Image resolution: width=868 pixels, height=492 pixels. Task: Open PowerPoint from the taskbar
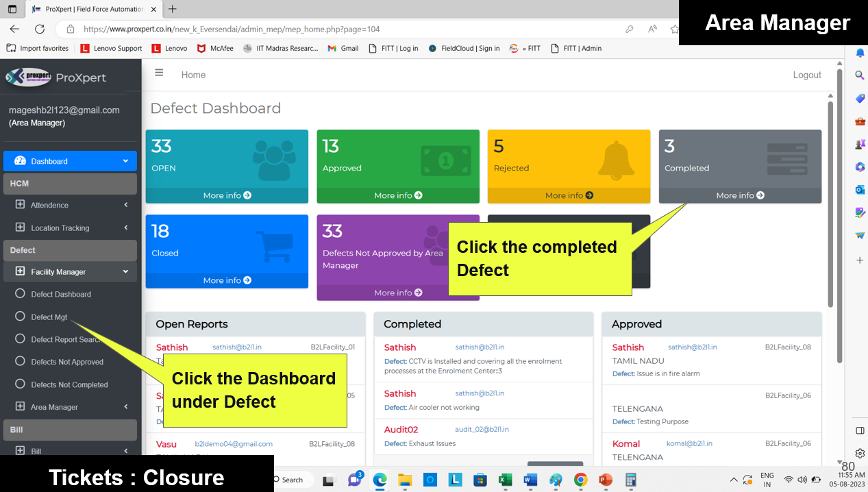606,480
